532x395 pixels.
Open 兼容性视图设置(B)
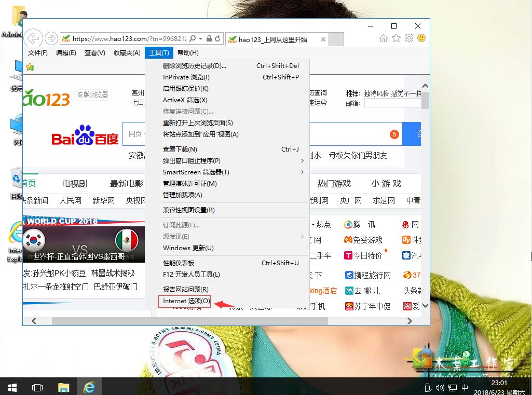click(x=227, y=210)
